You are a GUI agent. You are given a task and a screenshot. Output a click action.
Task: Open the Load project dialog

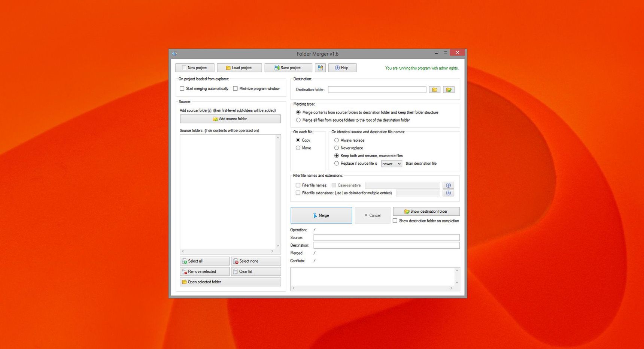(239, 68)
